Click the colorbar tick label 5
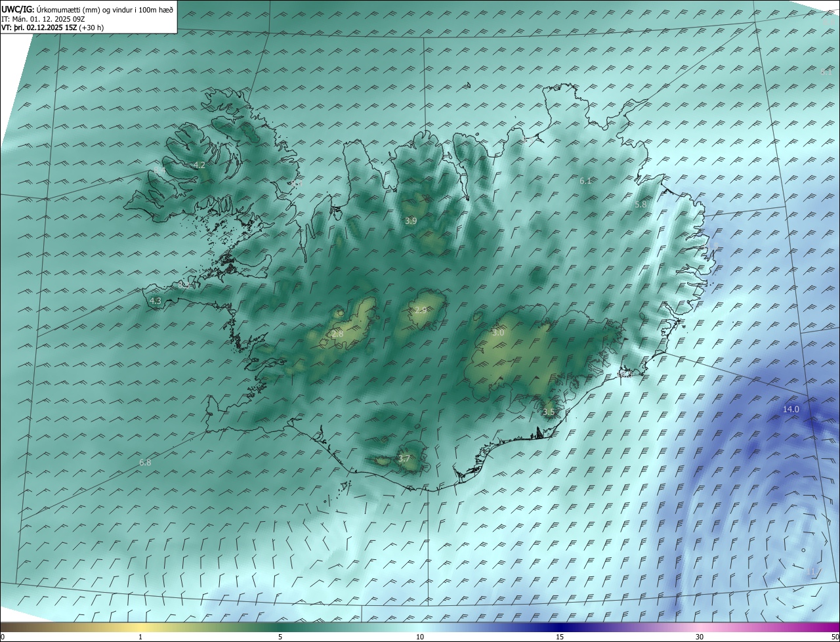The height and width of the screenshot is (642, 840). [x=280, y=637]
